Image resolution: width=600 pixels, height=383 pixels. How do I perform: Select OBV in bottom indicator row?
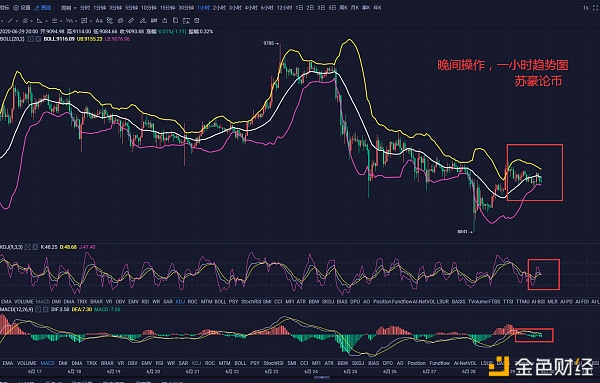point(132,363)
